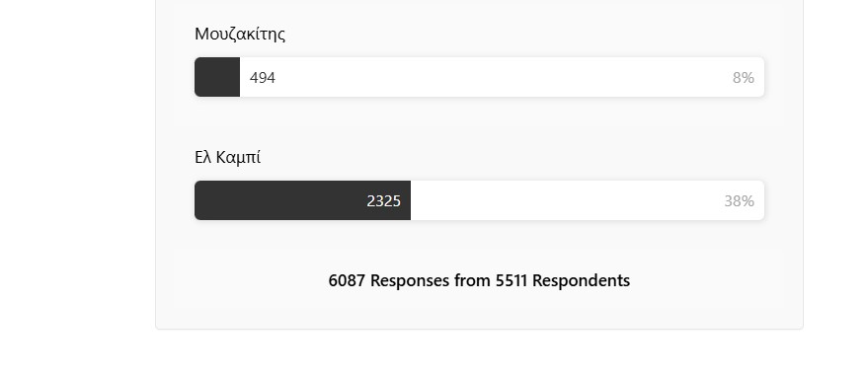Select the empty white part of Ελ Καμπί bar

[588, 200]
